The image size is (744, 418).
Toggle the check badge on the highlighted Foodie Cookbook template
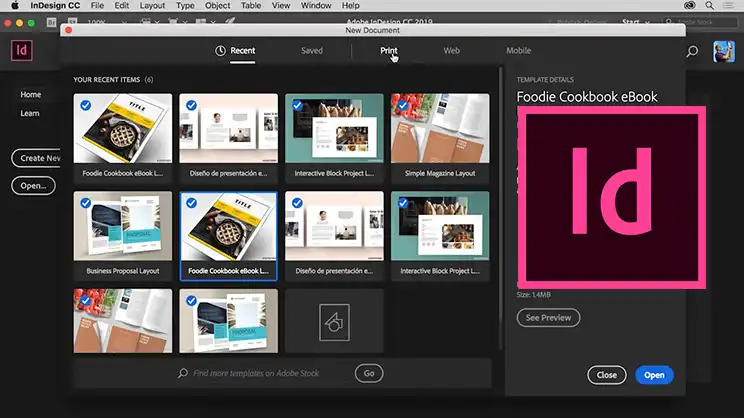191,203
